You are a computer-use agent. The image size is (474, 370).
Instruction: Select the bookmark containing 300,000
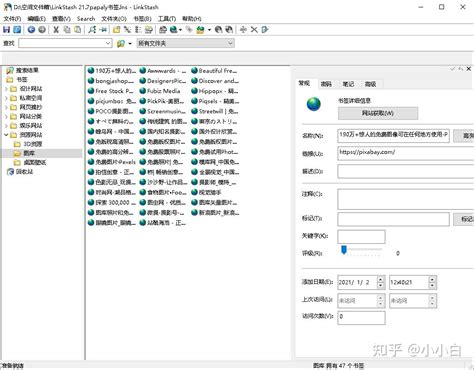[x=111, y=202]
